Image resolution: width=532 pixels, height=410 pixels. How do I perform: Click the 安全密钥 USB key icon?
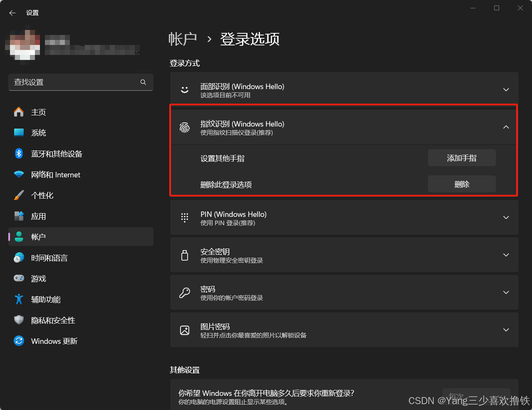[x=185, y=255]
